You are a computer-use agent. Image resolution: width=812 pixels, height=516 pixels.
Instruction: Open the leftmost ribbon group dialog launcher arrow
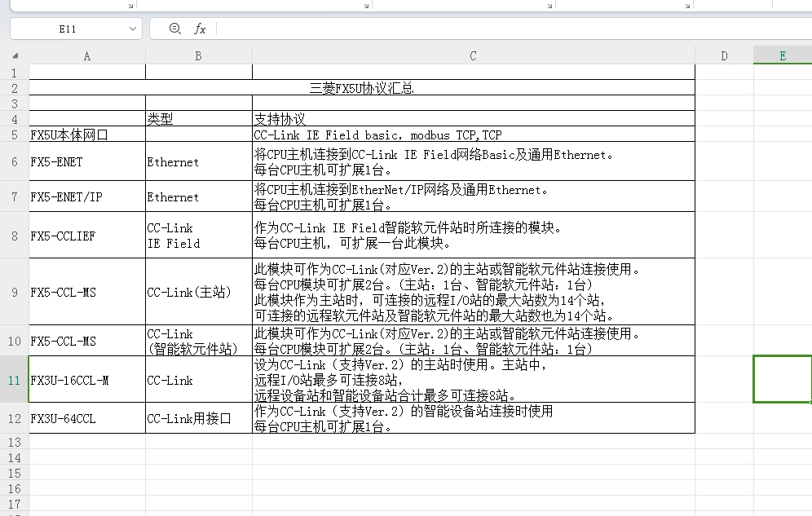130,6
